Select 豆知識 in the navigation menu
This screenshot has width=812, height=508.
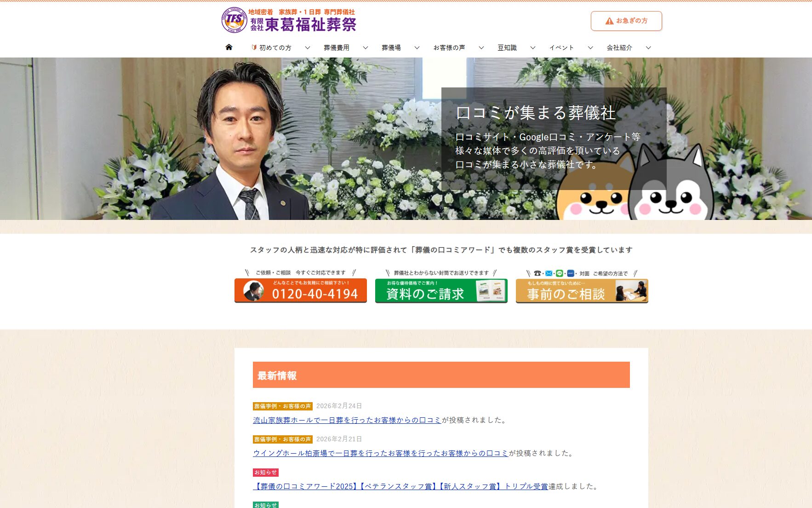pos(508,47)
